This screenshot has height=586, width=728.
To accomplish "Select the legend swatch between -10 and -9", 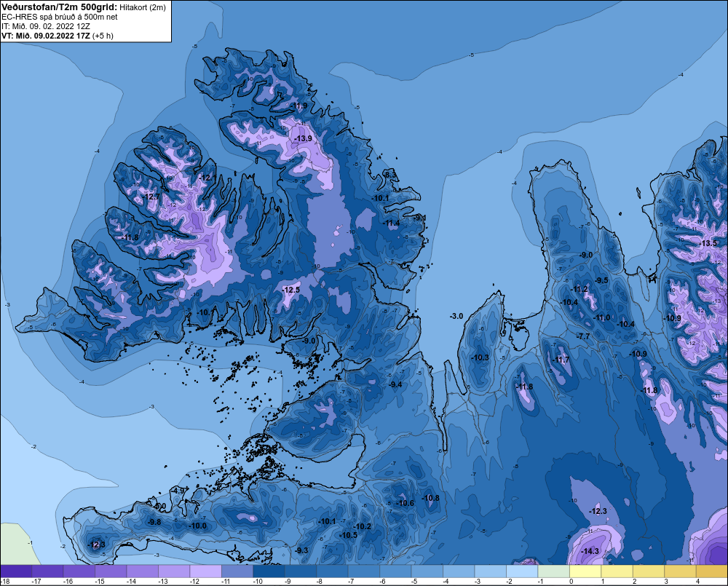I will click(269, 571).
